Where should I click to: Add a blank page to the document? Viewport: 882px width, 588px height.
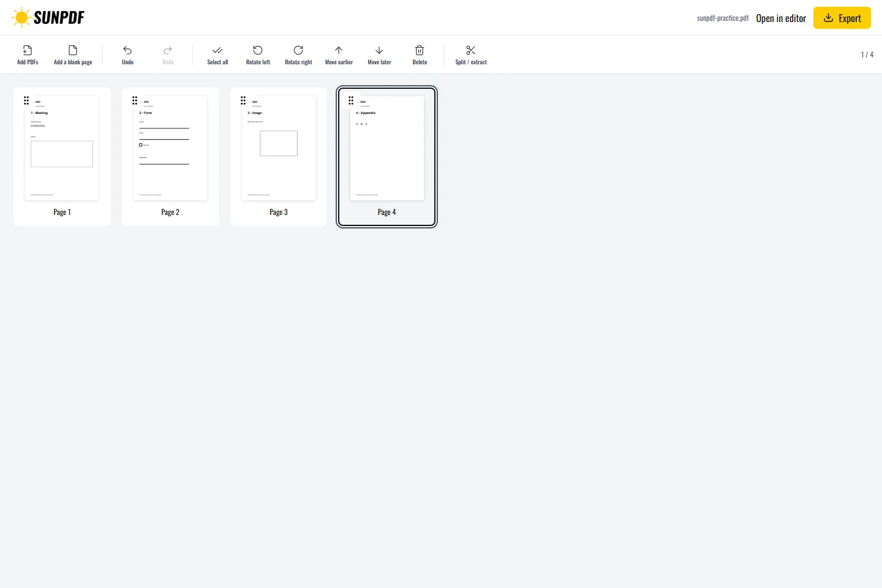point(73,55)
